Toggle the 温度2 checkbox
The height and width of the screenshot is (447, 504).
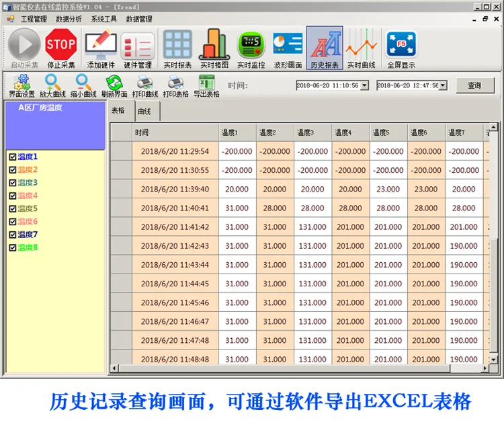click(13, 170)
